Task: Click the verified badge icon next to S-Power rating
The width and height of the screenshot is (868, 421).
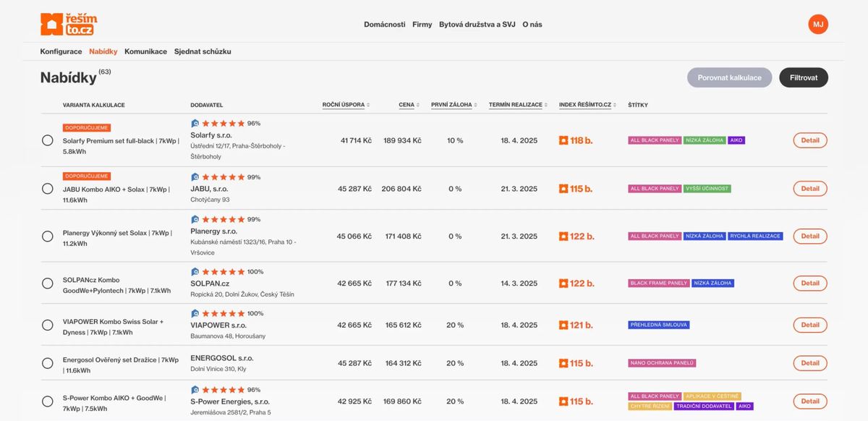Action: point(195,390)
